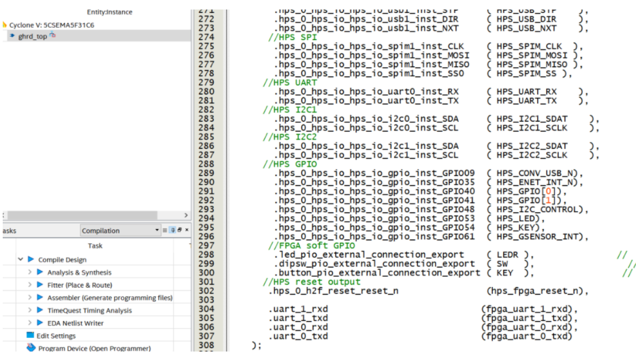644x359 pixels.
Task: Click the Fitter play icon
Action: (40, 285)
